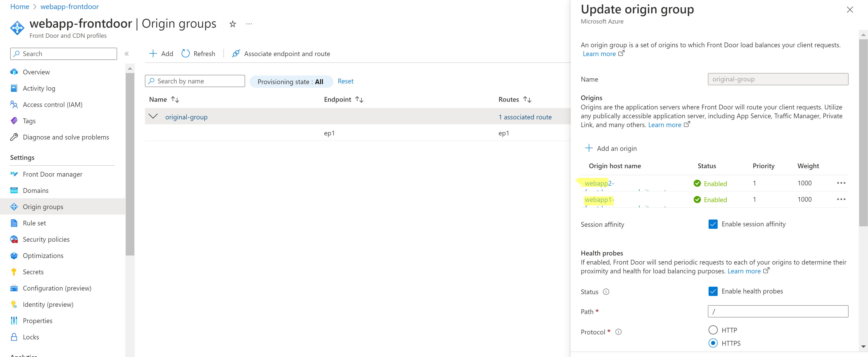Open the Provisioning state filter
868x357 pixels.
point(291,81)
